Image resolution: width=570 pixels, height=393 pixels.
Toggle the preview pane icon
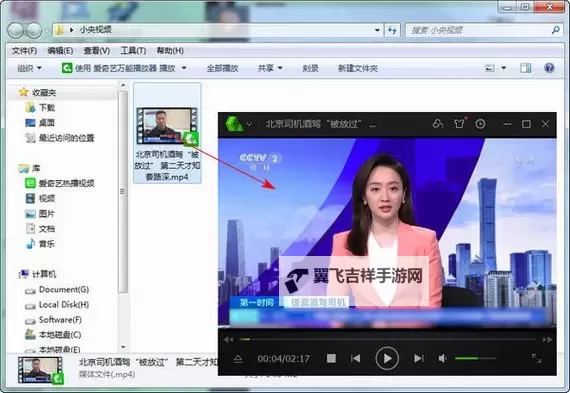click(525, 68)
